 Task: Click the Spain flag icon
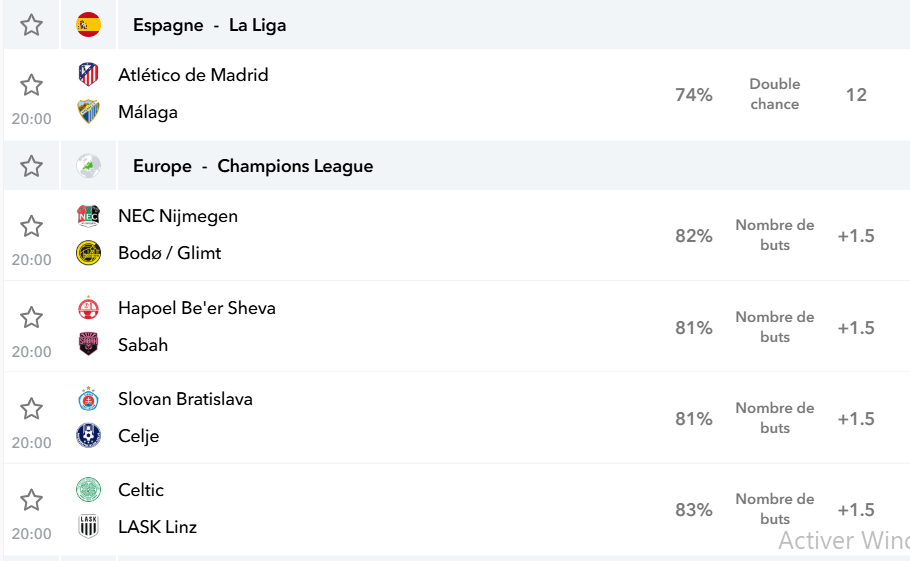pos(88,25)
